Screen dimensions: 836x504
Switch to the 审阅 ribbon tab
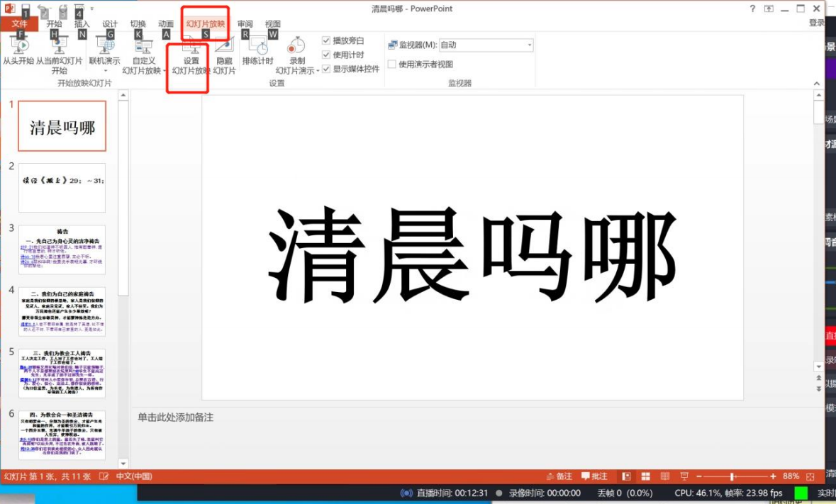tap(245, 23)
